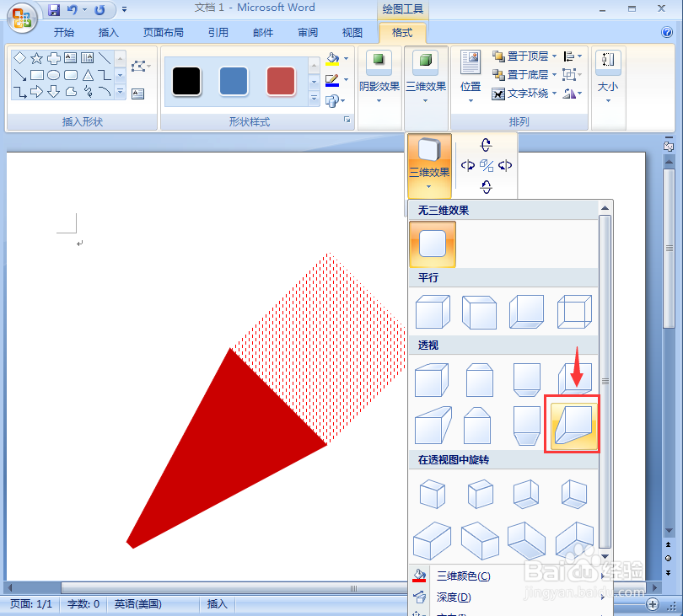Open the edit shape dropdown
The width and height of the screenshot is (683, 616).
click(141, 67)
